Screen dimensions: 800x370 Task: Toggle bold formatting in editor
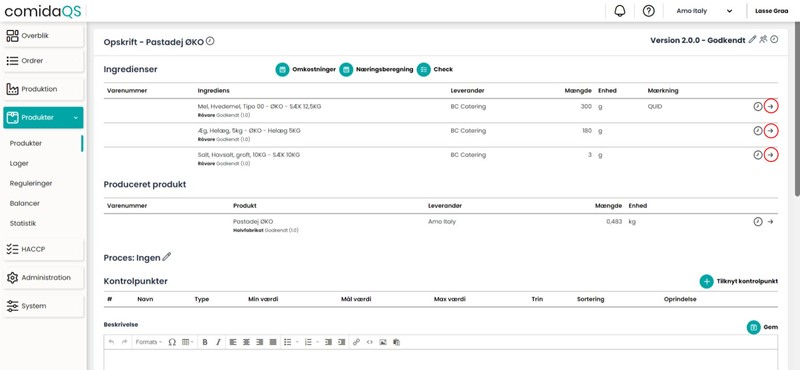click(x=205, y=342)
